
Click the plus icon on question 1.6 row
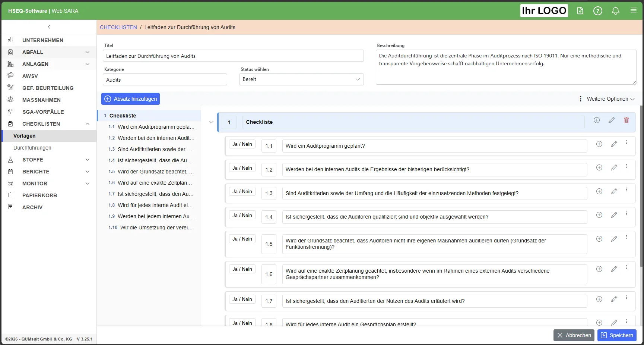599,269
